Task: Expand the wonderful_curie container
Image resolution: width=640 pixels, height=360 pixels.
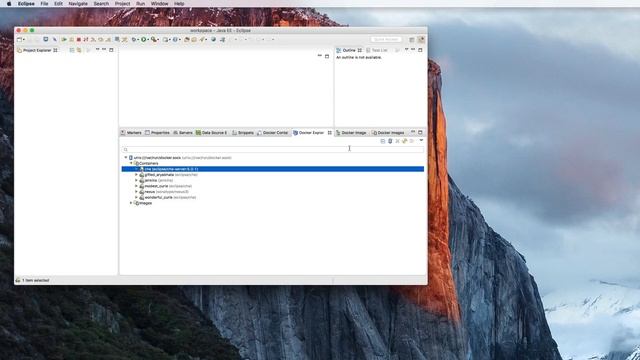Action: click(136, 197)
